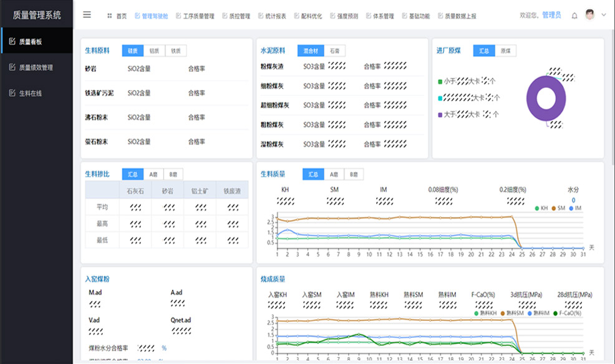Screen dimensions: 615x364
Task: Collapse the sidebar with the hamburger icon
Action: [87, 15]
